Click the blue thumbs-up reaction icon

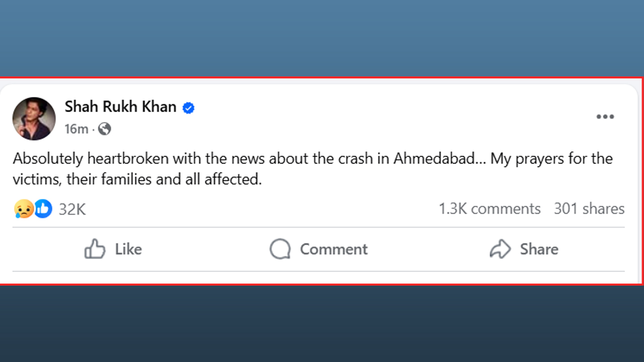click(43, 209)
